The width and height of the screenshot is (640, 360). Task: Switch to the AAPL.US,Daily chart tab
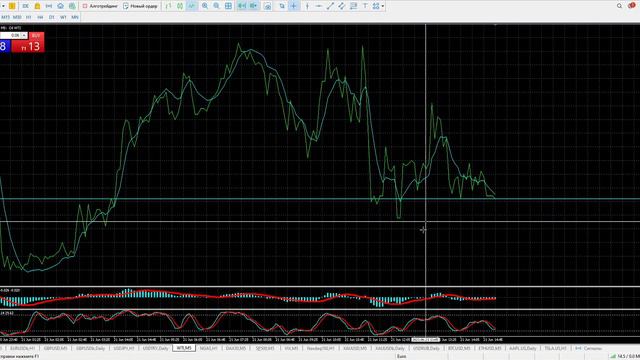(x=522, y=348)
